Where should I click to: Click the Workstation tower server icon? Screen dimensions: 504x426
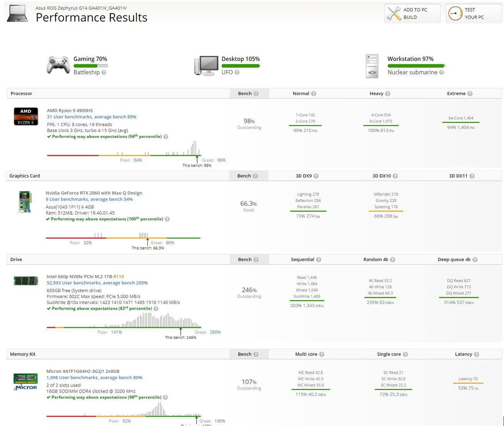pyautogui.click(x=372, y=66)
